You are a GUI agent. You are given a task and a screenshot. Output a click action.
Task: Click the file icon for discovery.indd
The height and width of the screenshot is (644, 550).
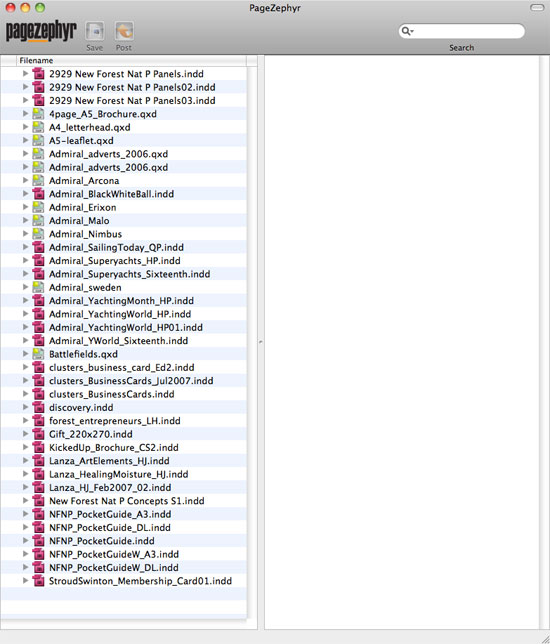pos(38,407)
